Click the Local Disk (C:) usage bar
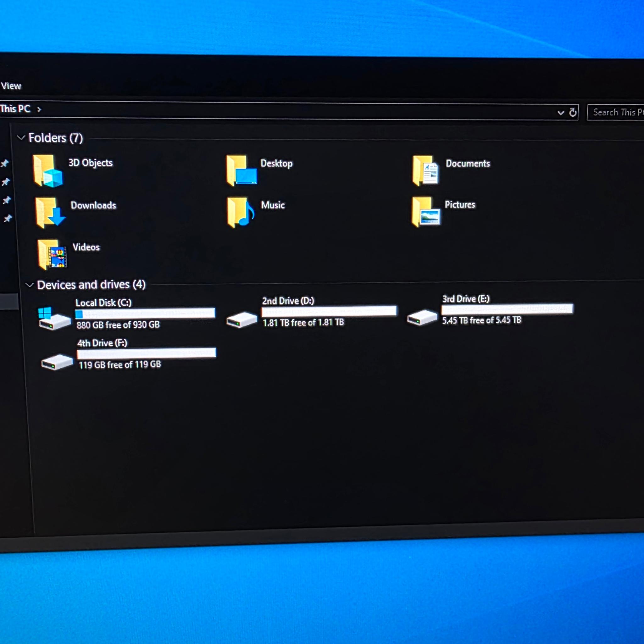The image size is (644, 644). pyautogui.click(x=145, y=313)
